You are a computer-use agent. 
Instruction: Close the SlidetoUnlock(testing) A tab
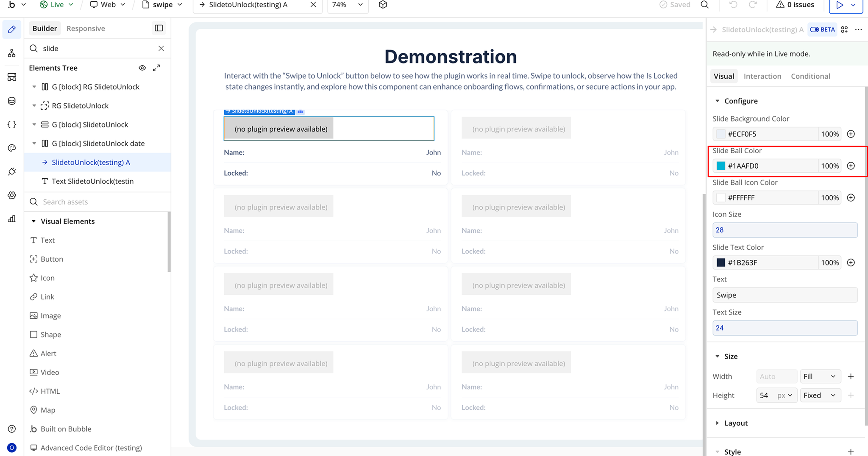pyautogui.click(x=313, y=5)
